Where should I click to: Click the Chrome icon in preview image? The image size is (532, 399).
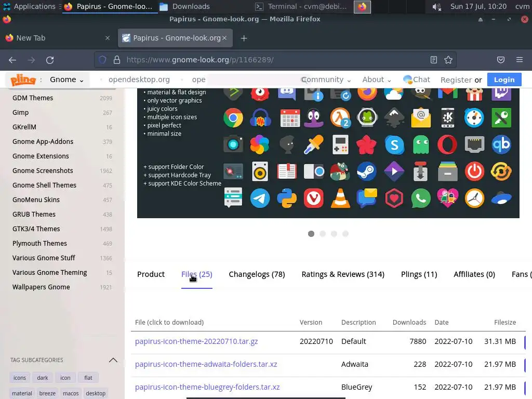tap(233, 118)
